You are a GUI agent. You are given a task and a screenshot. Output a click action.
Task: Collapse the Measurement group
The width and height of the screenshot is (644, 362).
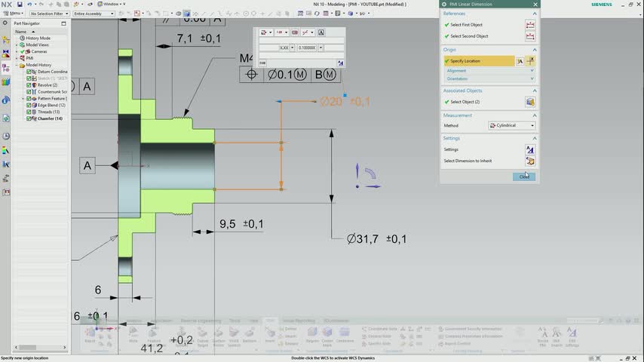click(535, 115)
